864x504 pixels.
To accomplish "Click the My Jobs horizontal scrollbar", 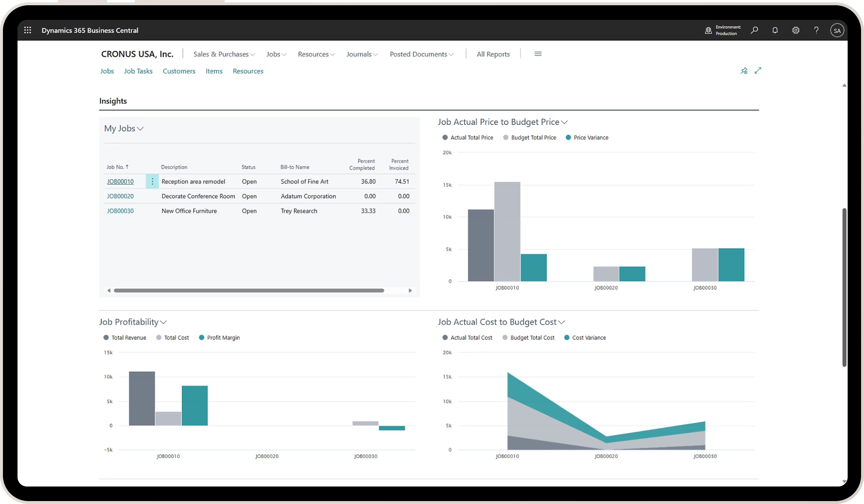I will pos(249,290).
